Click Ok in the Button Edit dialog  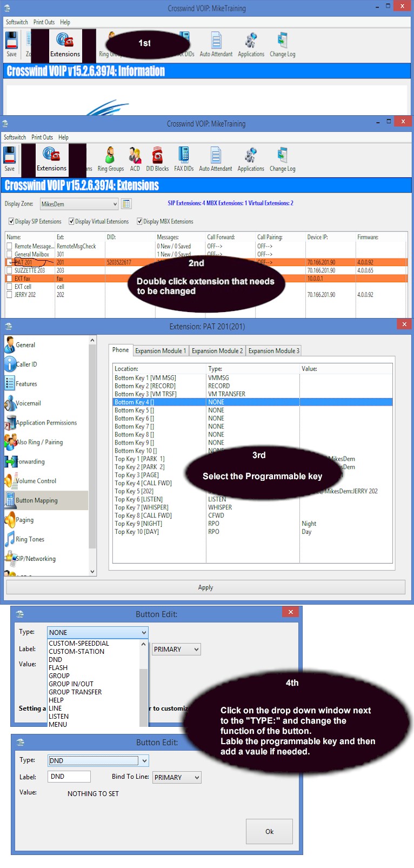269,831
